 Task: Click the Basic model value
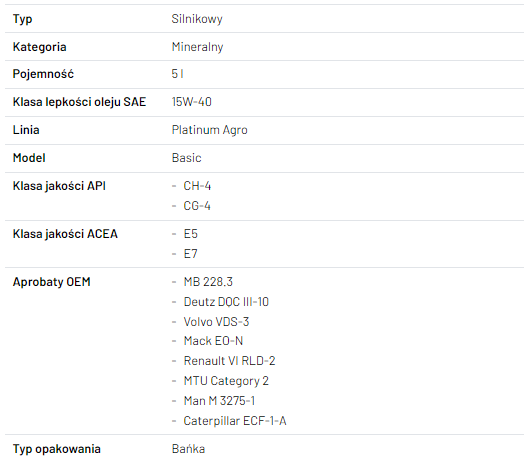pos(187,158)
